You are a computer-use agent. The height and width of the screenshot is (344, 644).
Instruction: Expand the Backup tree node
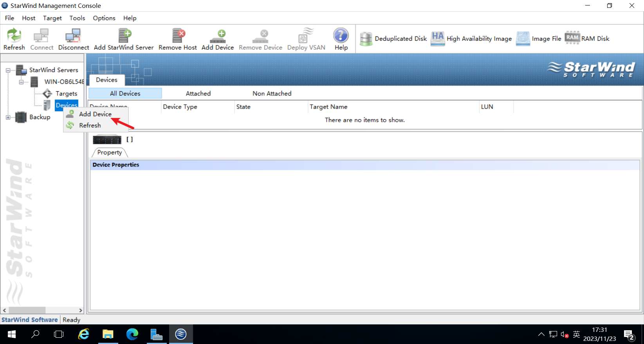pyautogui.click(x=8, y=117)
